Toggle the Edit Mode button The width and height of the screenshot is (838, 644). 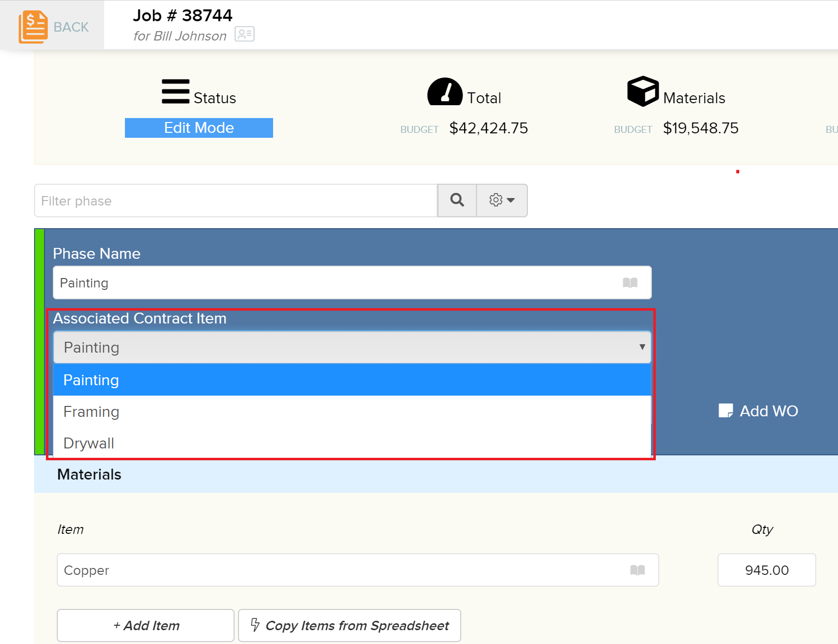[x=199, y=128]
